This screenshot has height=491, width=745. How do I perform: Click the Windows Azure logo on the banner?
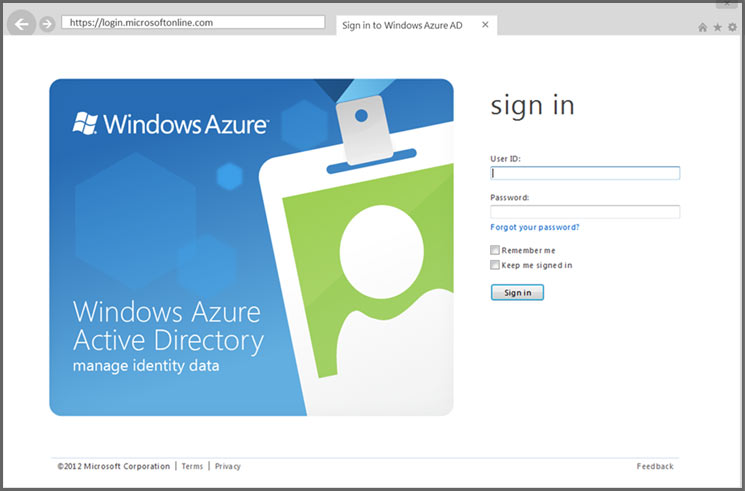click(170, 124)
